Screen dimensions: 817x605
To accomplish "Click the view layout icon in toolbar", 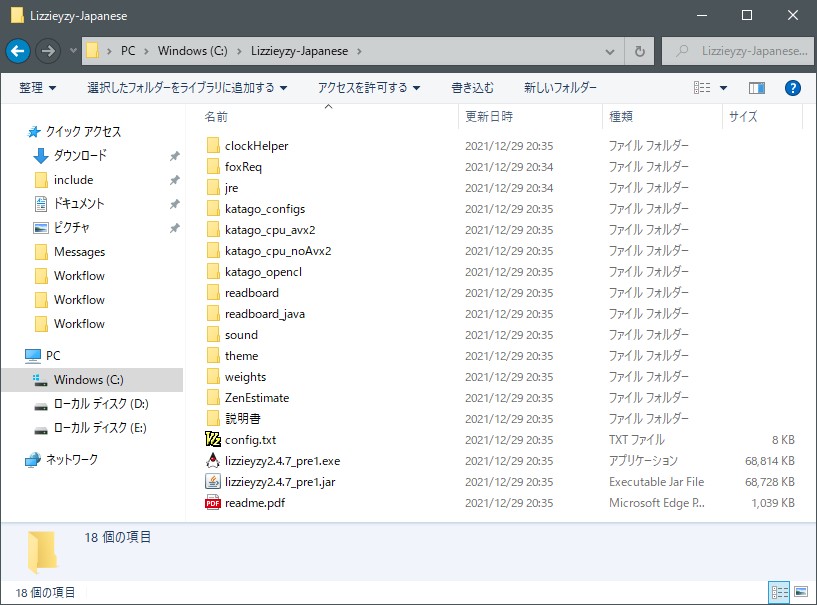I will click(702, 88).
